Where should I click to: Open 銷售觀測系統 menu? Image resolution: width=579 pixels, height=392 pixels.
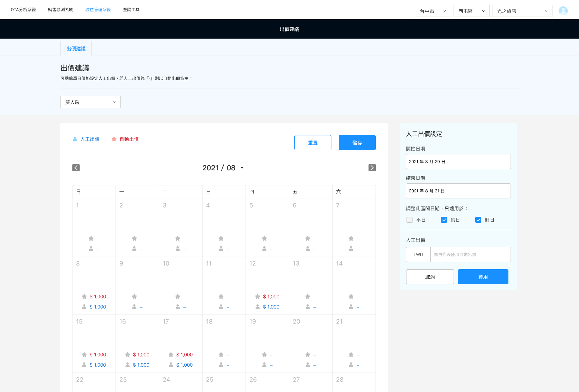[x=61, y=10]
